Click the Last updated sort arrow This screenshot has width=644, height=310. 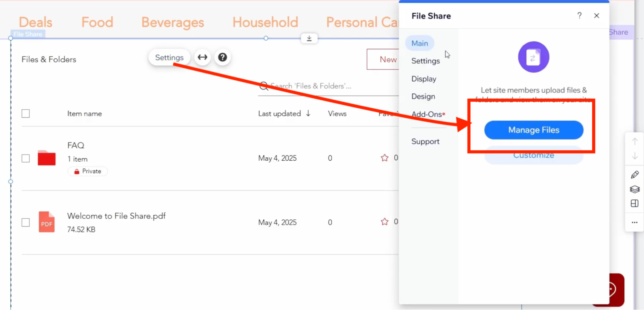[308, 114]
